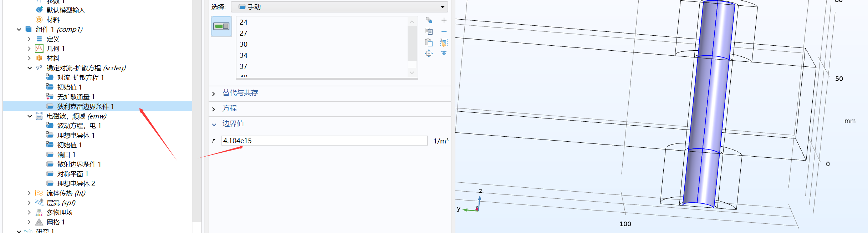Viewport: 868px width, 233px height.
Task: Click the plus Add to Selection icon
Action: pos(444,20)
